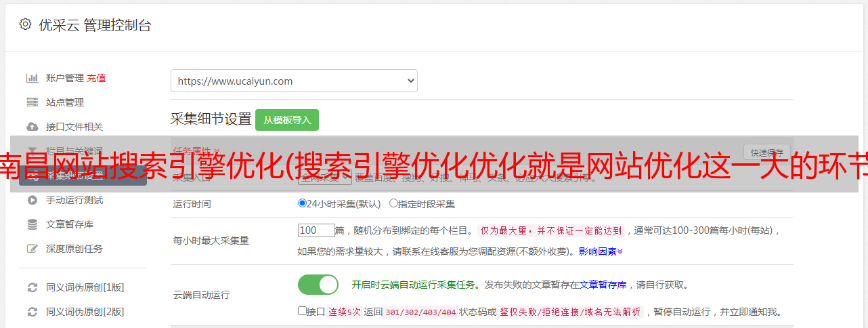Click the 100 hourly collection input field
Screen dimensions: 868x328
click(x=316, y=230)
